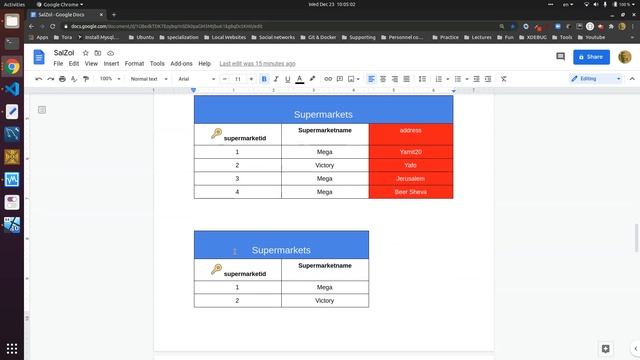Show the side panel arrow
The height and width of the screenshot is (360, 640).
pyautogui.click(x=636, y=349)
